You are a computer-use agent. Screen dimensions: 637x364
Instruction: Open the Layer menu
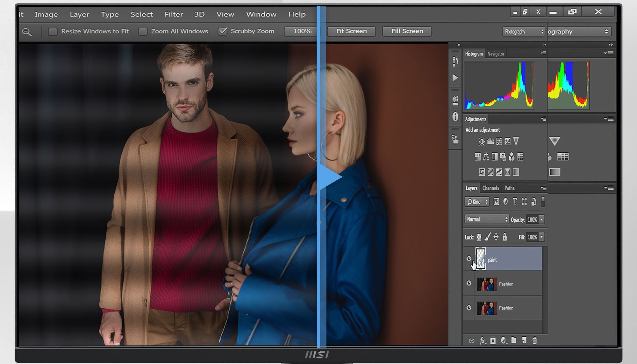coord(80,14)
